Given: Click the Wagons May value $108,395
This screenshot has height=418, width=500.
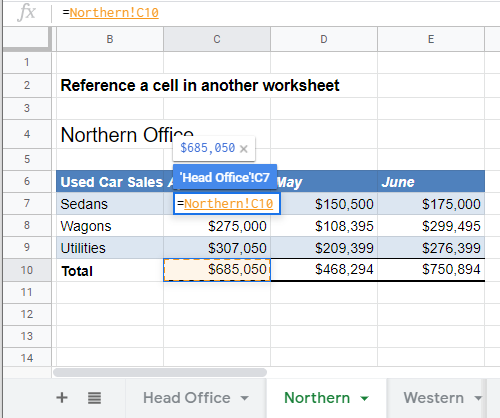Looking at the screenshot, I should pos(324,226).
